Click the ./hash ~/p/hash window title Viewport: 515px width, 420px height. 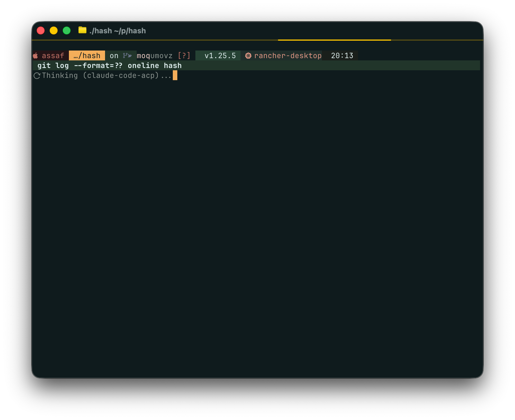tap(117, 31)
